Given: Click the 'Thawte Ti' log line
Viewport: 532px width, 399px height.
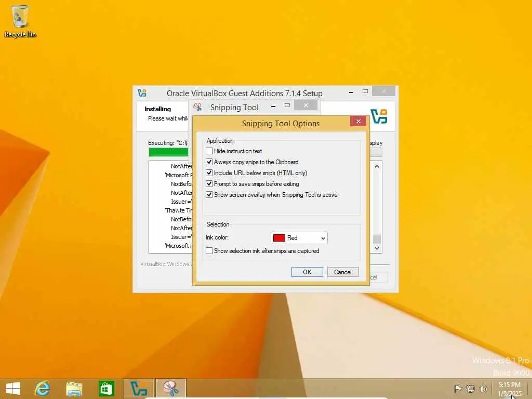Looking at the screenshot, I should click(x=179, y=210).
